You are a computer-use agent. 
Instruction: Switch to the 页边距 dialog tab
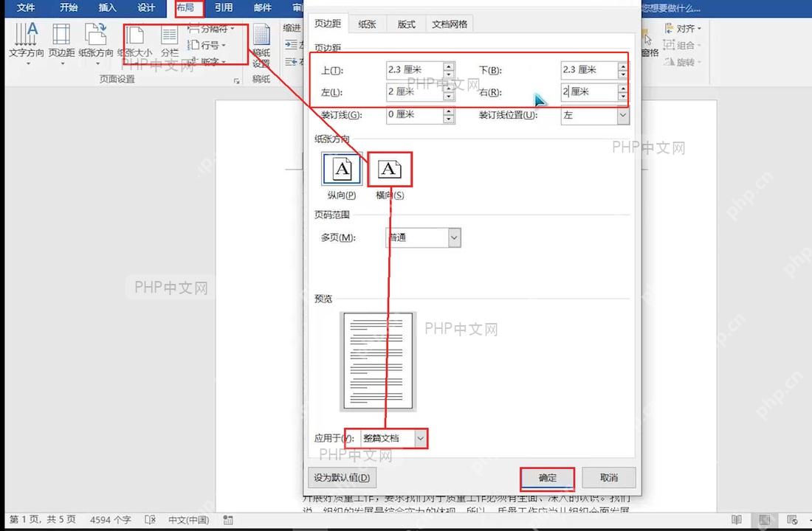pos(328,24)
